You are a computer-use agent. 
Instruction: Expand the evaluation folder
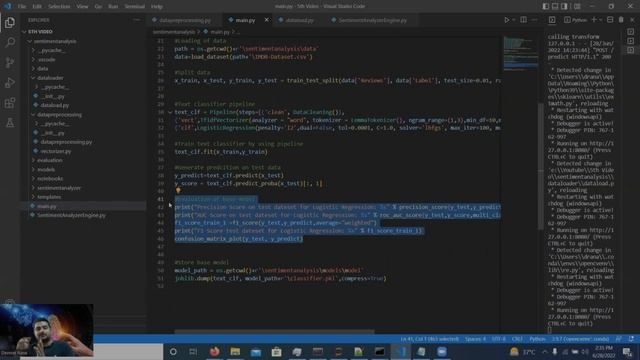(83, 160)
